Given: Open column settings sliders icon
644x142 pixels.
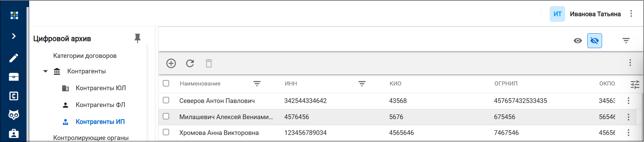Looking at the screenshot, I should coord(635,84).
